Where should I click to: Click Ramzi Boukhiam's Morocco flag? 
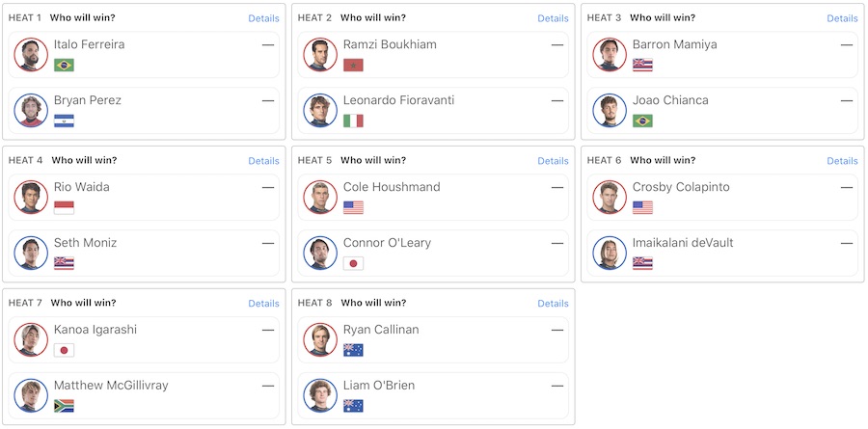coord(354,66)
